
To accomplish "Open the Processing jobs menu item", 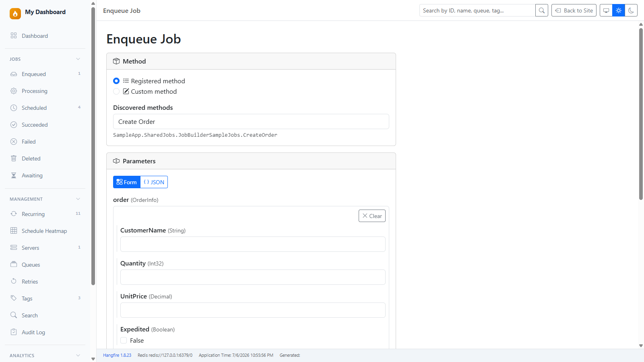I will 45,91.
